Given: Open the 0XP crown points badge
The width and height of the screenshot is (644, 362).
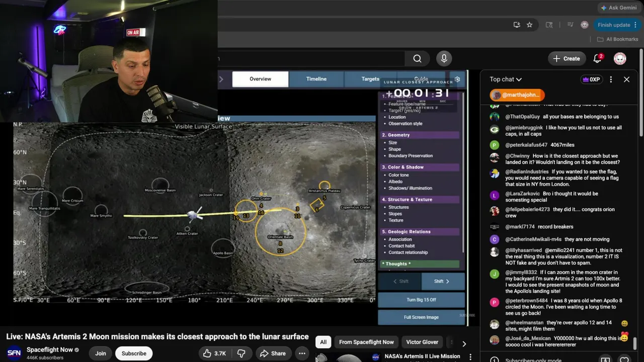Looking at the screenshot, I should pyautogui.click(x=591, y=79).
